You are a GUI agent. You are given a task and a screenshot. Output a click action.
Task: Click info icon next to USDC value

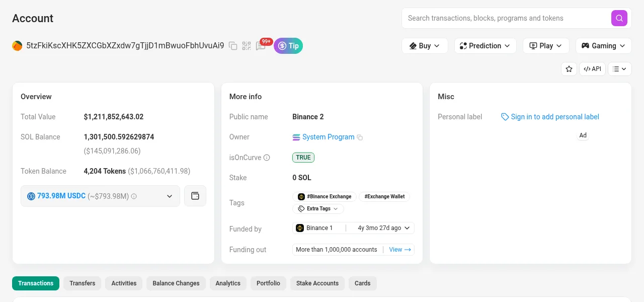(134, 196)
